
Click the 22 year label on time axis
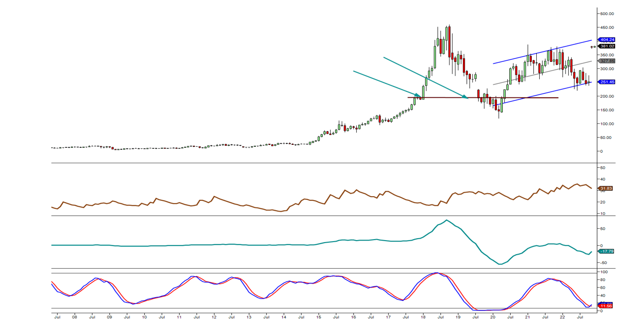click(562, 317)
